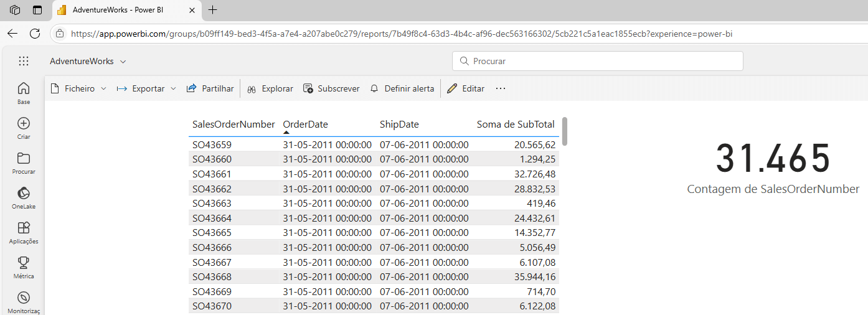Click the browser address bar URL
Image resolution: width=868 pixels, height=315 pixels.
[x=402, y=34]
